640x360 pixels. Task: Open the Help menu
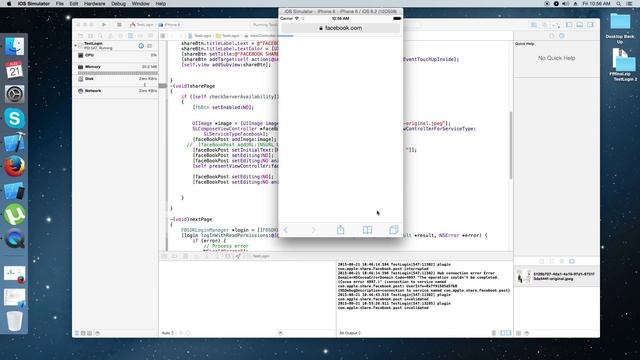click(x=161, y=4)
